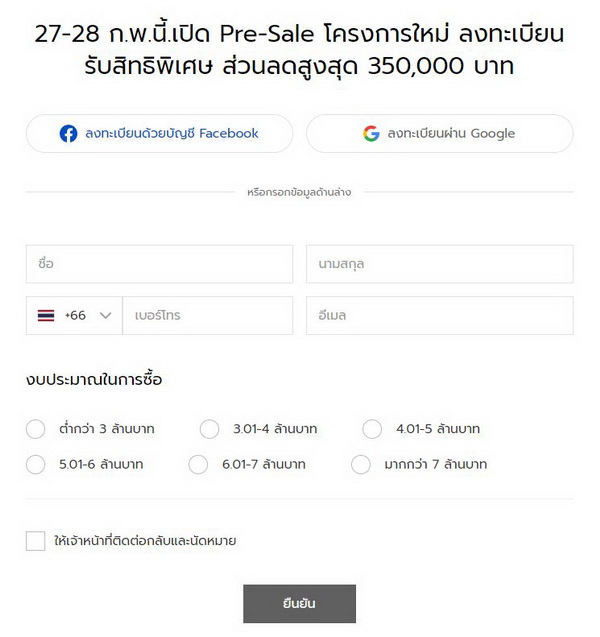The width and height of the screenshot is (600, 637).
Task: Focus the ชื่อ first name field
Action: 159,264
